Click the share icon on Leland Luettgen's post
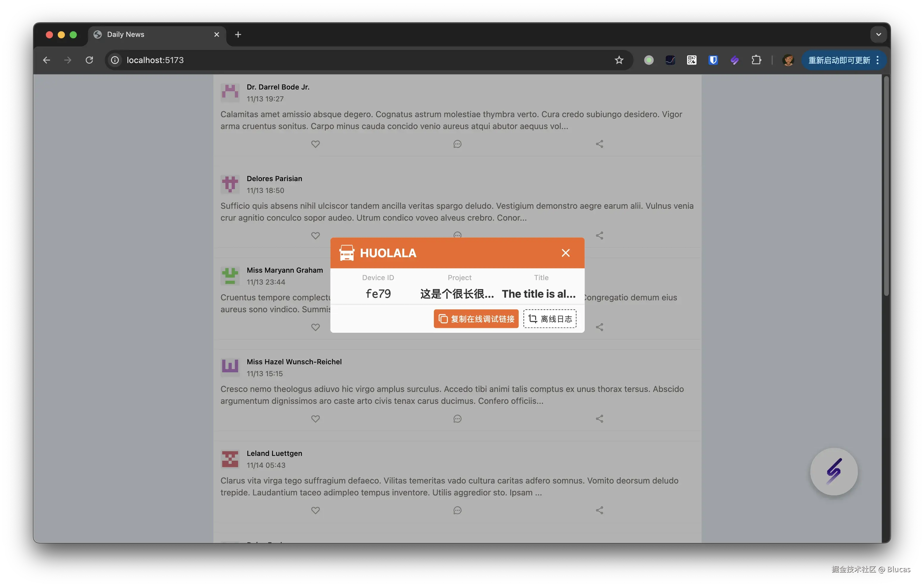This screenshot has width=924, height=587. (x=599, y=510)
